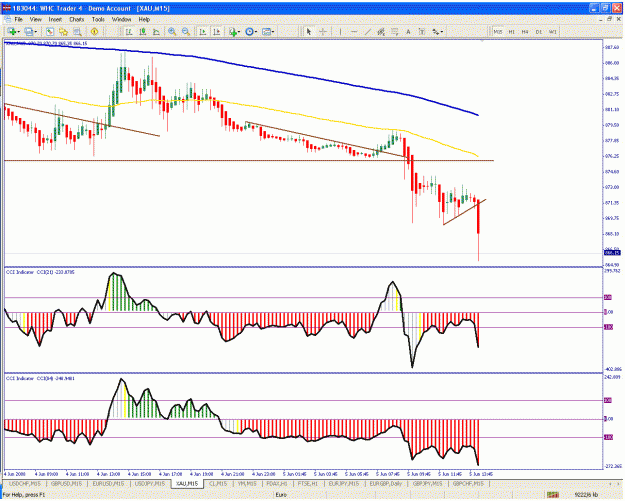This screenshot has height=501, width=625.
Task: Switch to the EURGBP,Daily chart tab
Action: pos(385,483)
